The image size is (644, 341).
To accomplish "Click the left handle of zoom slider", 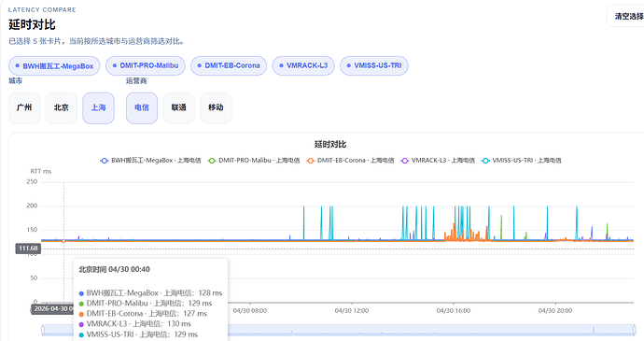I will 42,330.
